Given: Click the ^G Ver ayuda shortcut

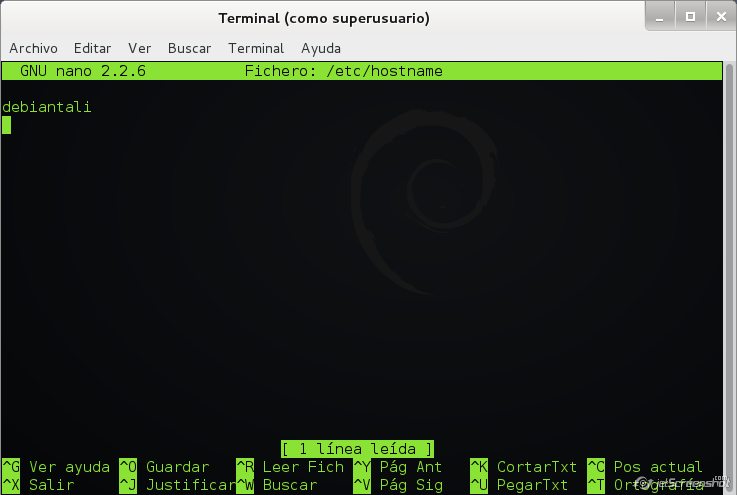Looking at the screenshot, I should tap(56, 467).
